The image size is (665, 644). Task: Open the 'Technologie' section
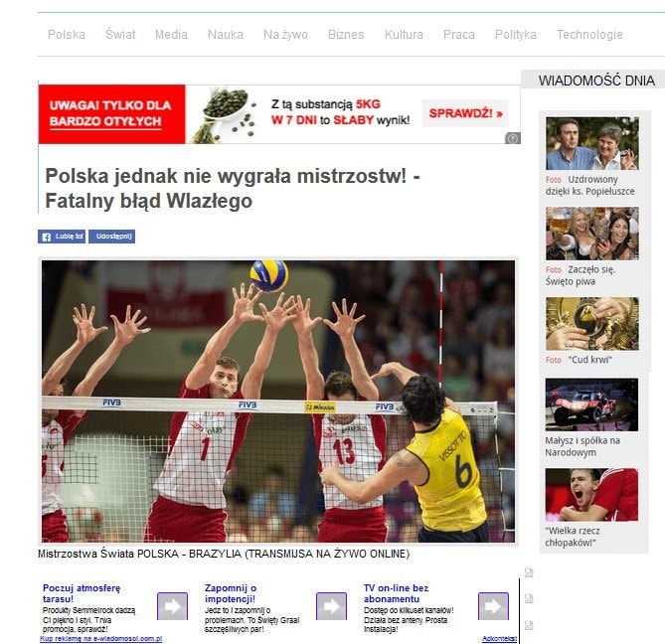(589, 35)
